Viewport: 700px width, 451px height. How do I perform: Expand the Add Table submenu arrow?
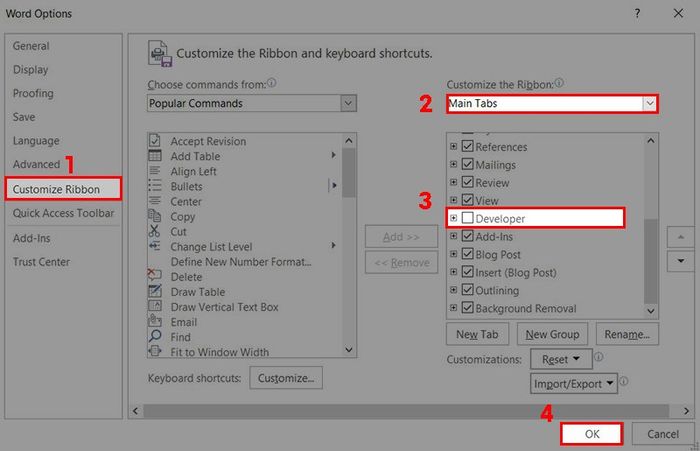coord(333,155)
